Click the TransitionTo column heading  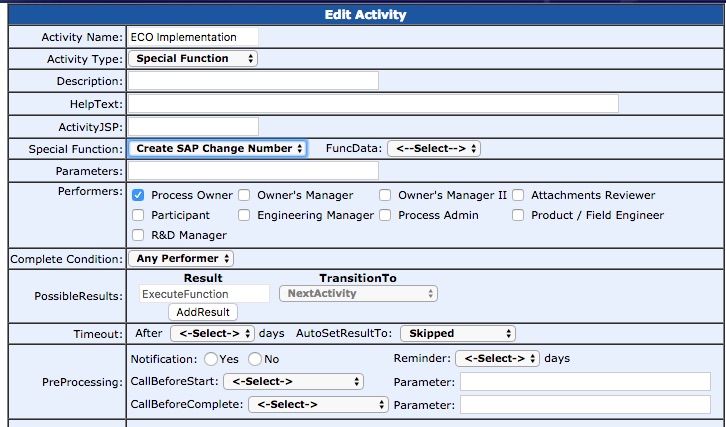pos(358,278)
